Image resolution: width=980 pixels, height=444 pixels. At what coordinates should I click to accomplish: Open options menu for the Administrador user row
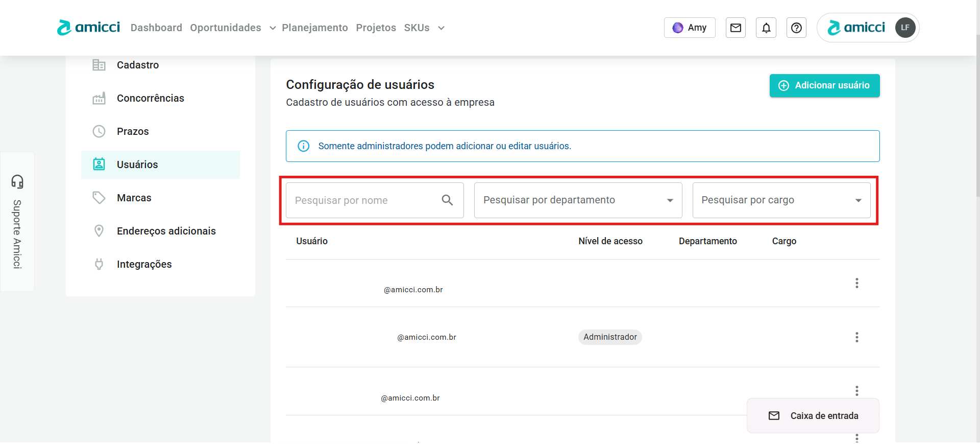click(856, 337)
